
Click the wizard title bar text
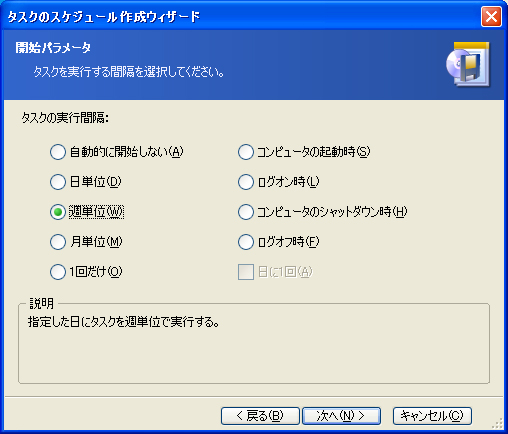point(104,17)
